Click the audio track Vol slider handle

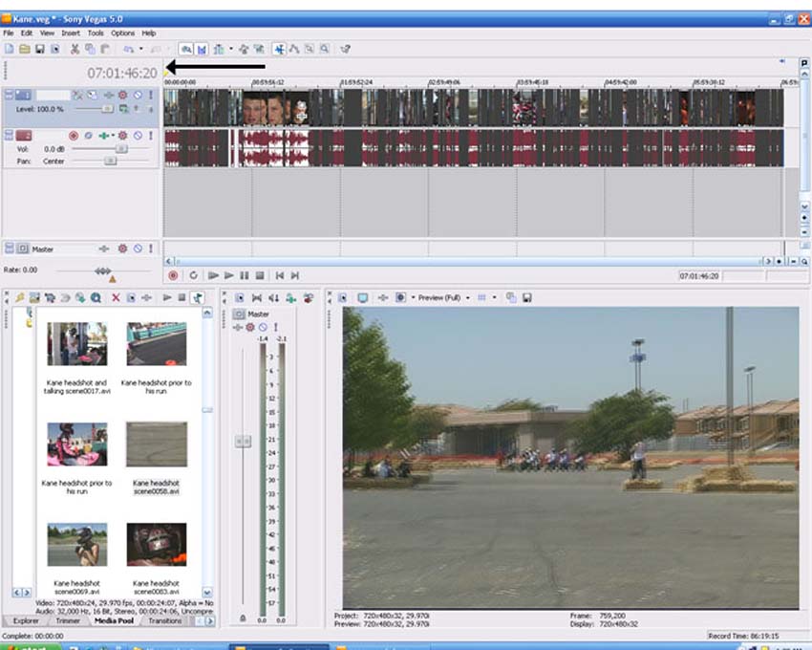click(x=121, y=149)
